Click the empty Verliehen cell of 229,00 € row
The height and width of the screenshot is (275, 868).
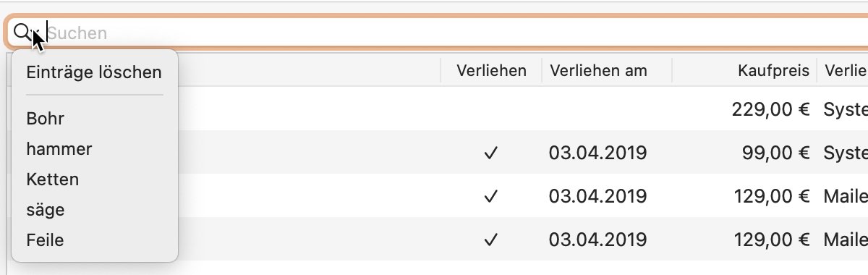tap(491, 110)
